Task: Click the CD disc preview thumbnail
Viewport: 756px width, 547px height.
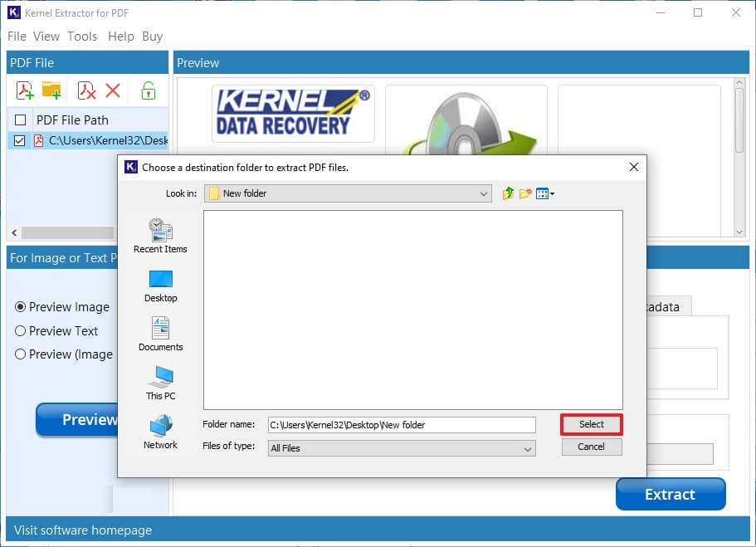Action: point(466,120)
